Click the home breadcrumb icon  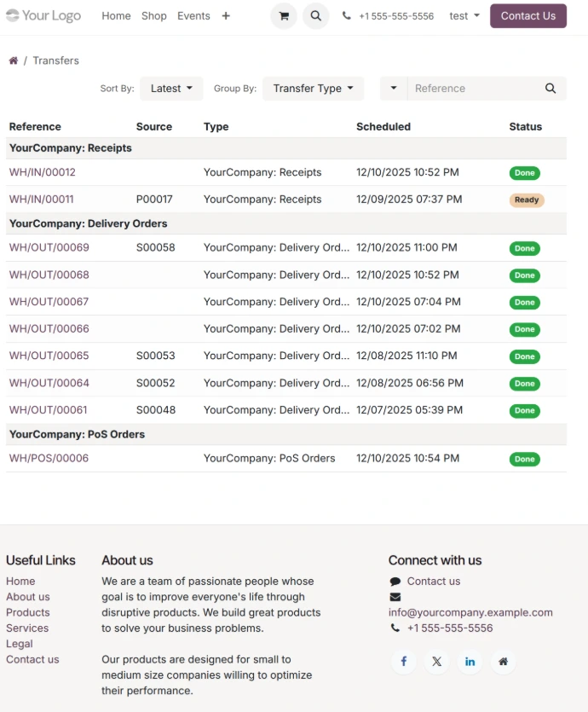(x=14, y=61)
